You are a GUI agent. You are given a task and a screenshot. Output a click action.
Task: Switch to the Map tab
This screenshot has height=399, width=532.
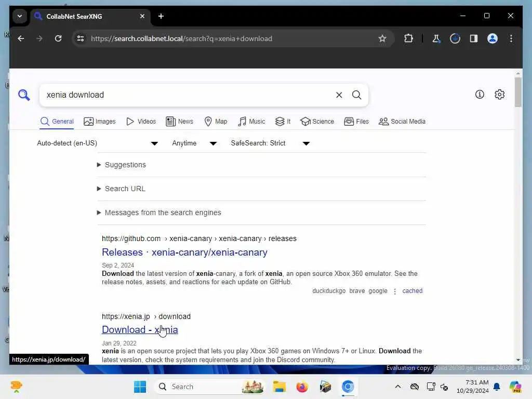coord(216,122)
